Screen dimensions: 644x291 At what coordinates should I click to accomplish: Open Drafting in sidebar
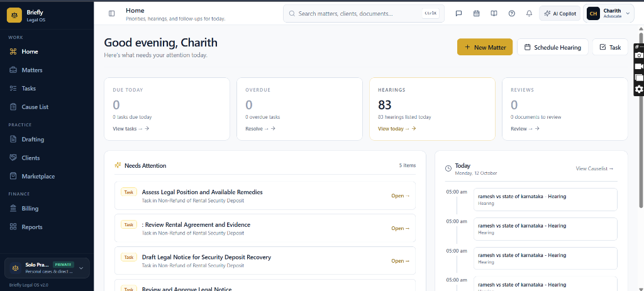tap(47, 139)
